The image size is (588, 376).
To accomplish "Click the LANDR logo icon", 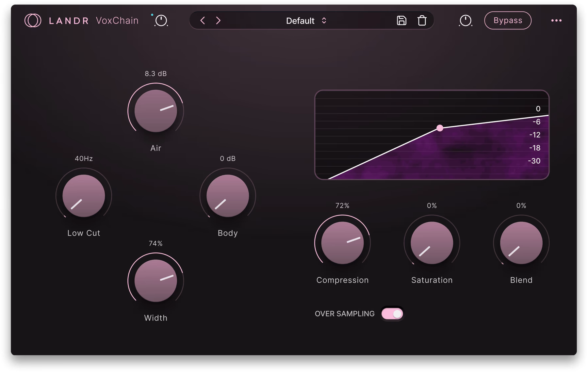I will click(x=33, y=21).
